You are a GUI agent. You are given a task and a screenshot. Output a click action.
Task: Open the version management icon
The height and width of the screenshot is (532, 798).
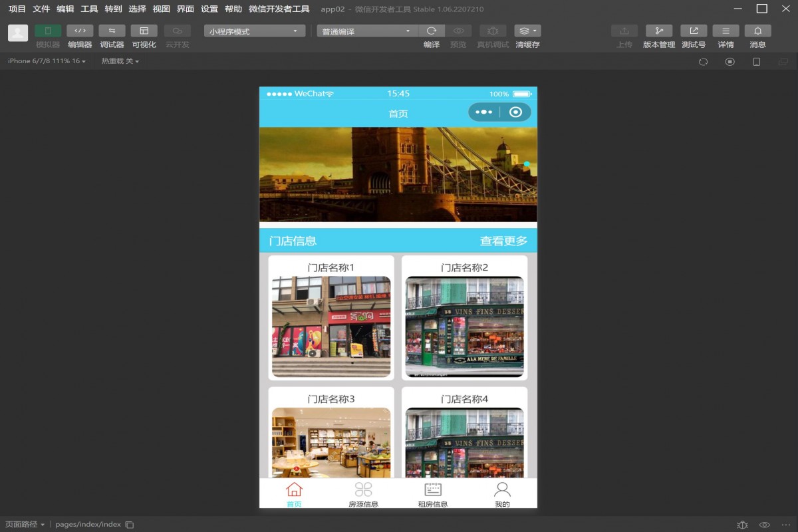(658, 31)
